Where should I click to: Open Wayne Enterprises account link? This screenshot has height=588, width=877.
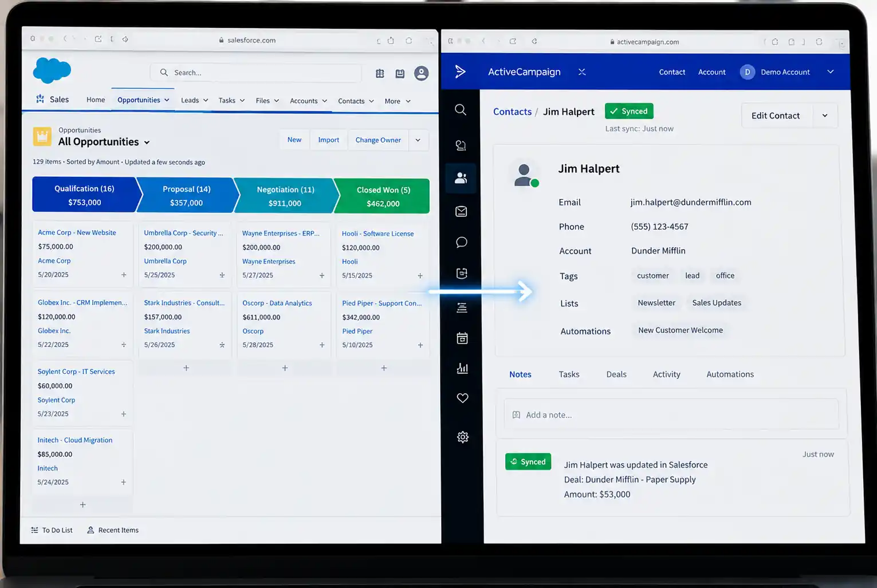pyautogui.click(x=269, y=261)
